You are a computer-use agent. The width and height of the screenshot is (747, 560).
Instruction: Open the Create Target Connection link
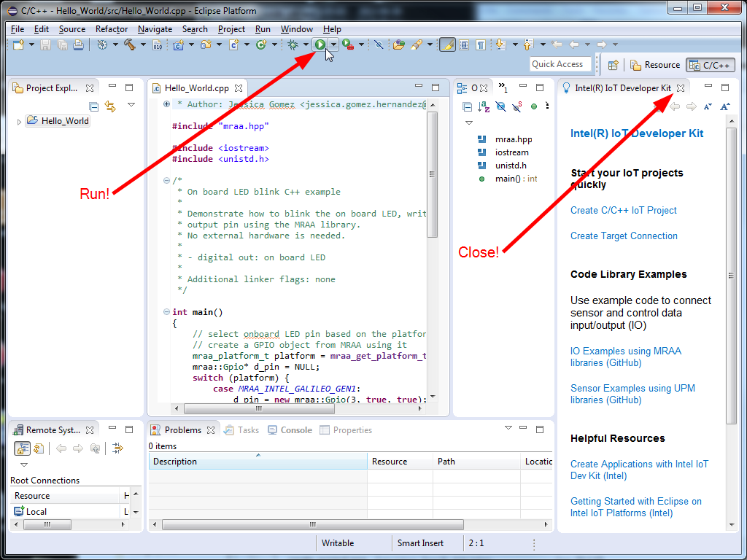tap(624, 236)
